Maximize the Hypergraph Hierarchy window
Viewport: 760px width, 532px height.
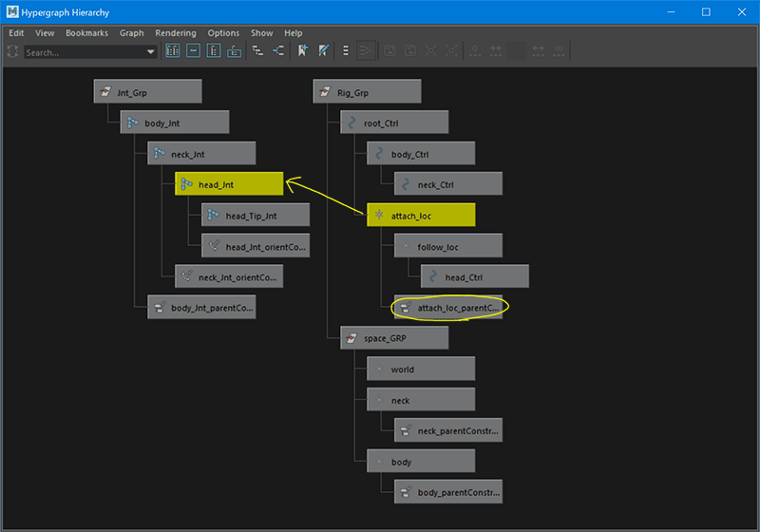click(x=706, y=11)
